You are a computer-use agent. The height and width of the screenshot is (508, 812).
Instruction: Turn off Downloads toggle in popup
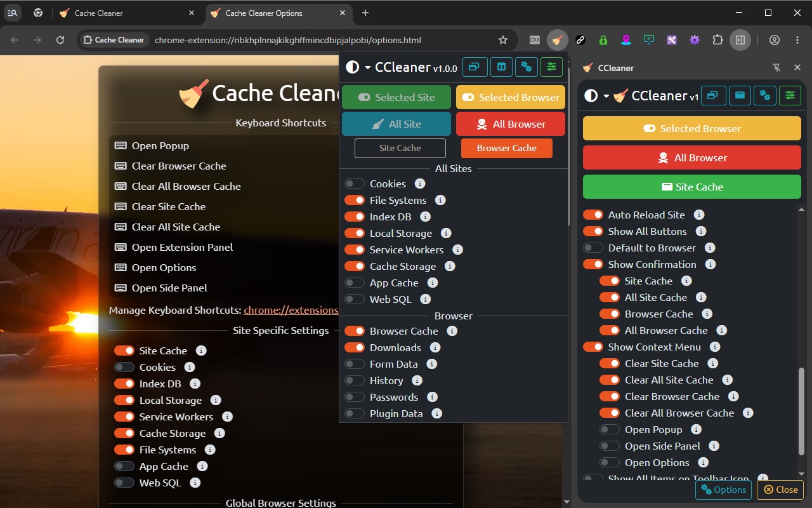click(x=355, y=347)
